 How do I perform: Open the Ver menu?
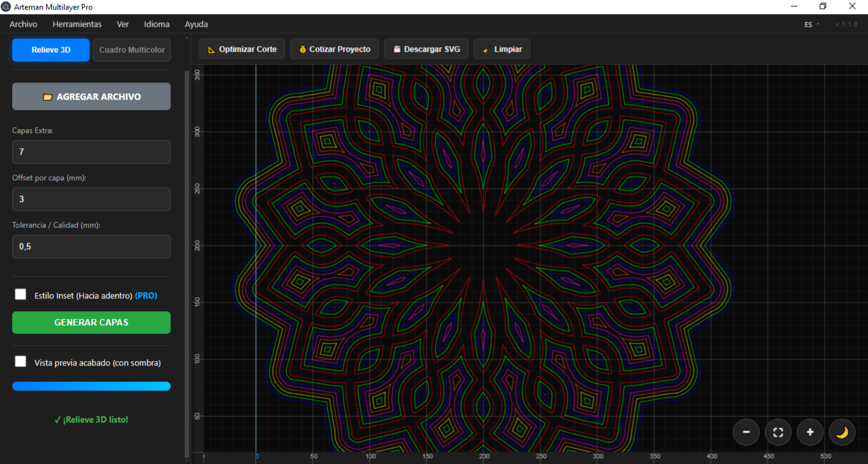click(x=123, y=24)
